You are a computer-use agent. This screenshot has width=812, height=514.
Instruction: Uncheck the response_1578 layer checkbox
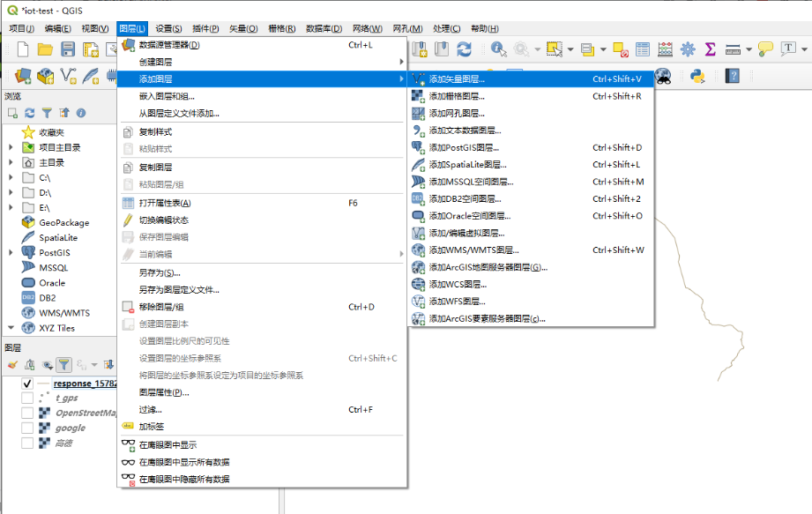point(27,384)
